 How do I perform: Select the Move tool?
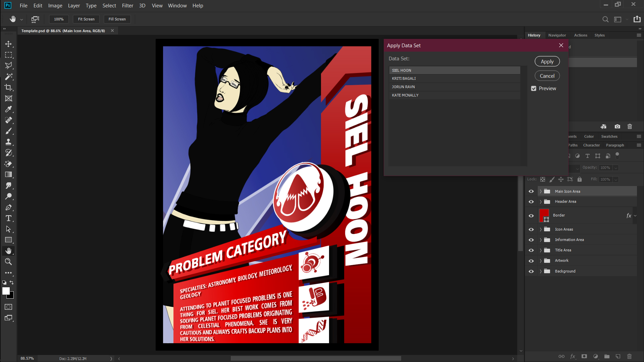click(8, 44)
